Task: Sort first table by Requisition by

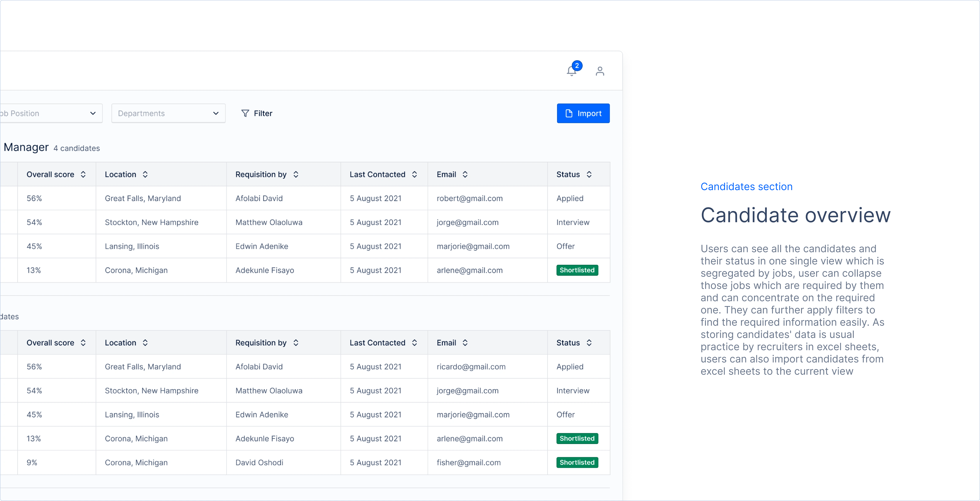Action: coord(296,174)
